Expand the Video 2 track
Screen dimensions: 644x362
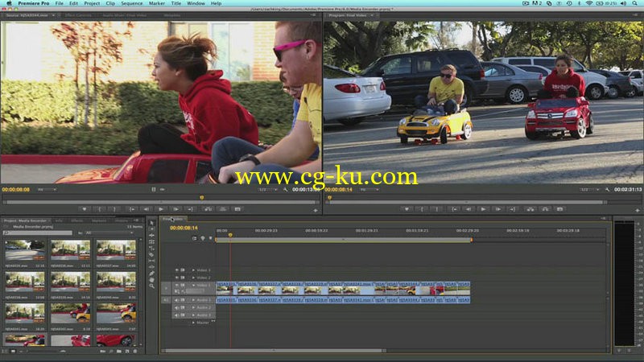(x=193, y=278)
